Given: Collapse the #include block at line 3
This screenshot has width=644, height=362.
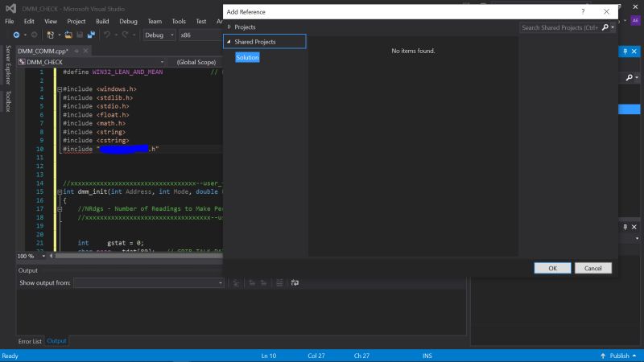Looking at the screenshot, I should tap(60, 89).
